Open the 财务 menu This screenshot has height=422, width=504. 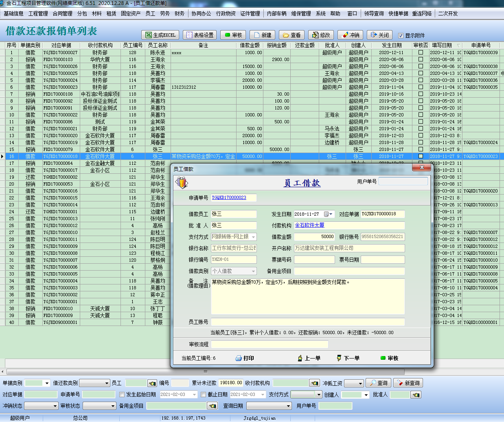(x=180, y=13)
